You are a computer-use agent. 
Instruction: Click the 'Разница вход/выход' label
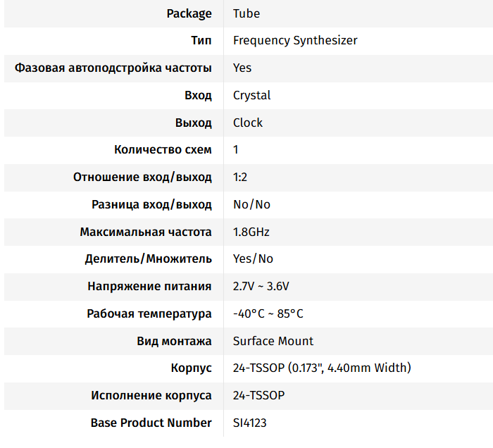pyautogui.click(x=151, y=204)
